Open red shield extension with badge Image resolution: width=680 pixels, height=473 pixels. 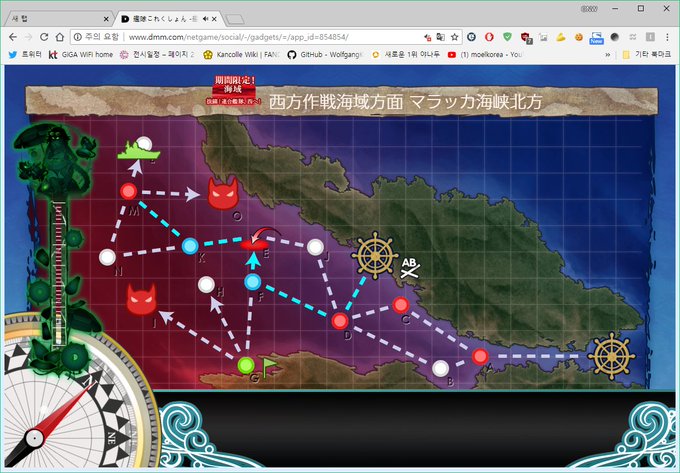(526, 38)
